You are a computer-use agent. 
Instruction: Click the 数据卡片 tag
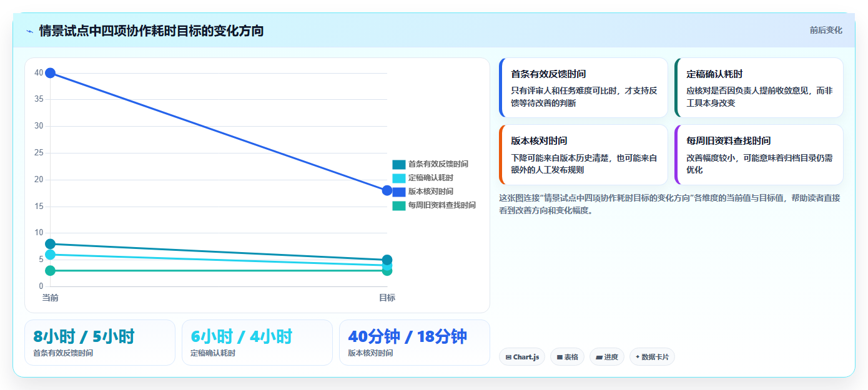(652, 357)
